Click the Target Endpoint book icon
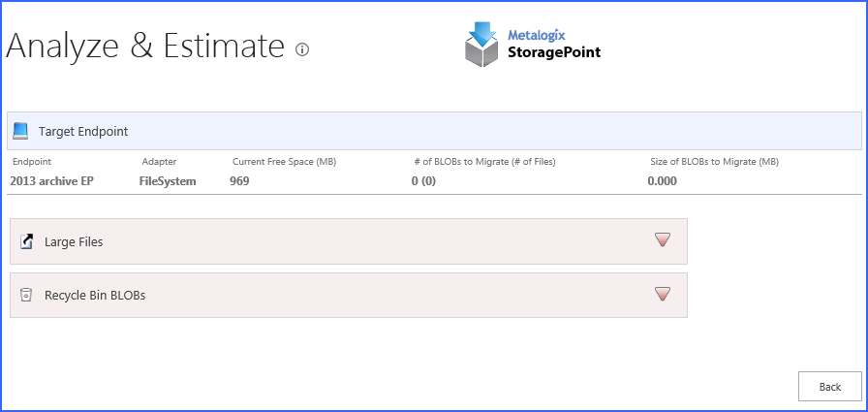This screenshot has height=412, width=868. 21,131
